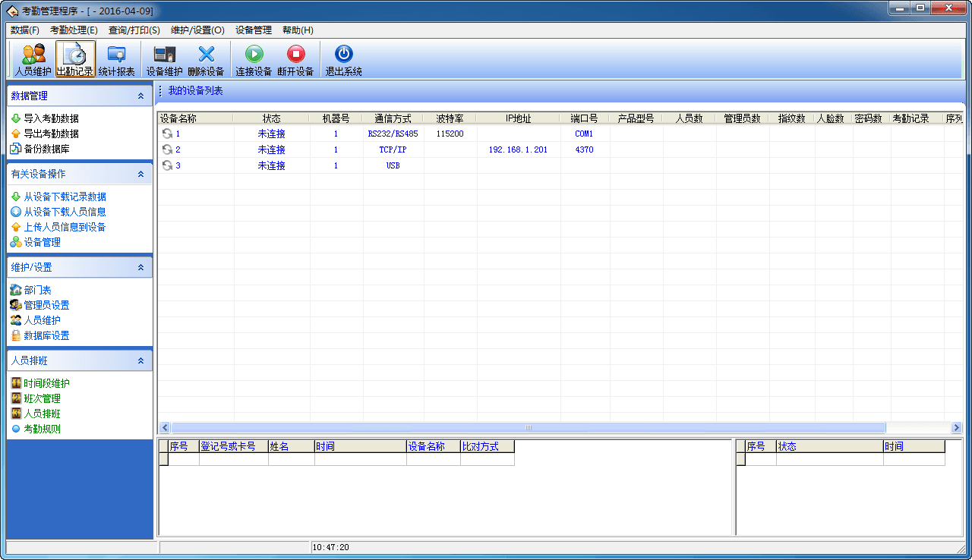Click the 出勤记录 toolbar icon
Image resolution: width=972 pixels, height=560 pixels.
pyautogui.click(x=75, y=59)
